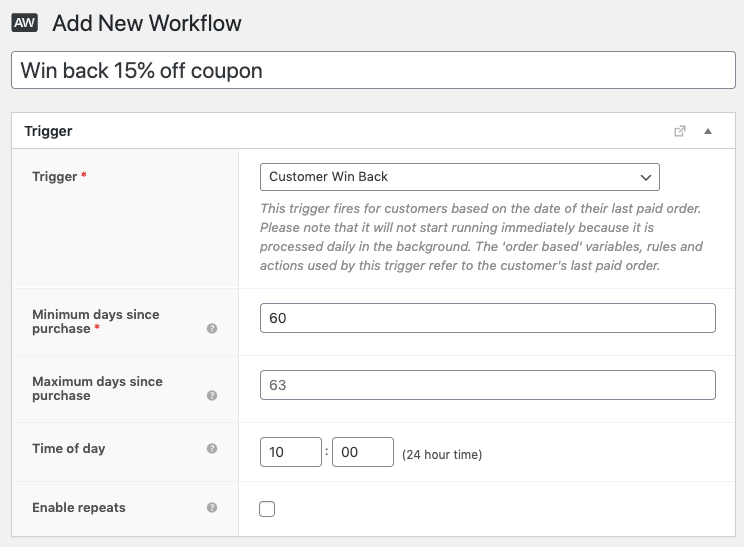Focus the Maximum days since purchase field

tap(487, 385)
